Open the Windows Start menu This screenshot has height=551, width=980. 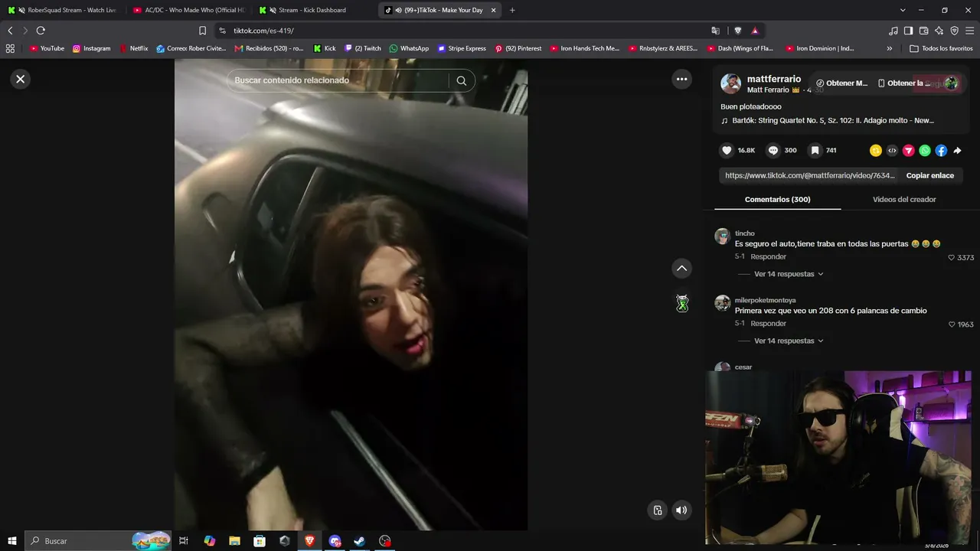(x=11, y=541)
